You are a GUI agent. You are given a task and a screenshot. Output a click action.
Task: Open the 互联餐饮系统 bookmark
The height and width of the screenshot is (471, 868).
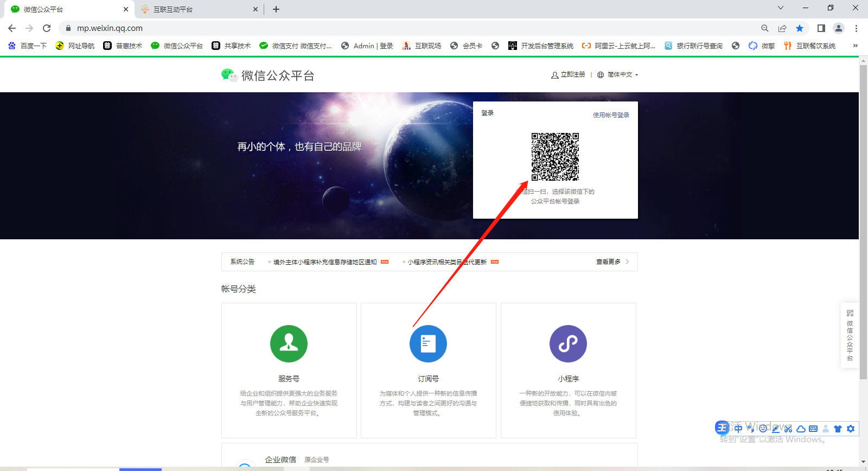point(809,46)
